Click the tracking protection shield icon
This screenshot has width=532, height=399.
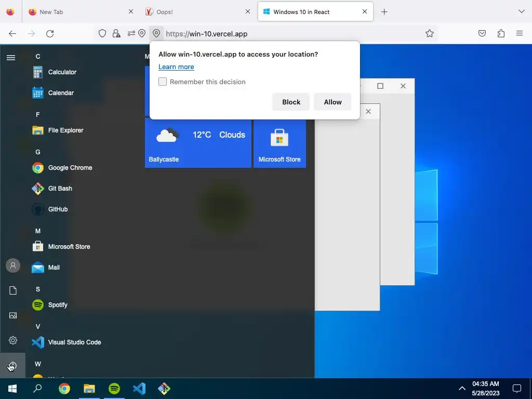(102, 33)
